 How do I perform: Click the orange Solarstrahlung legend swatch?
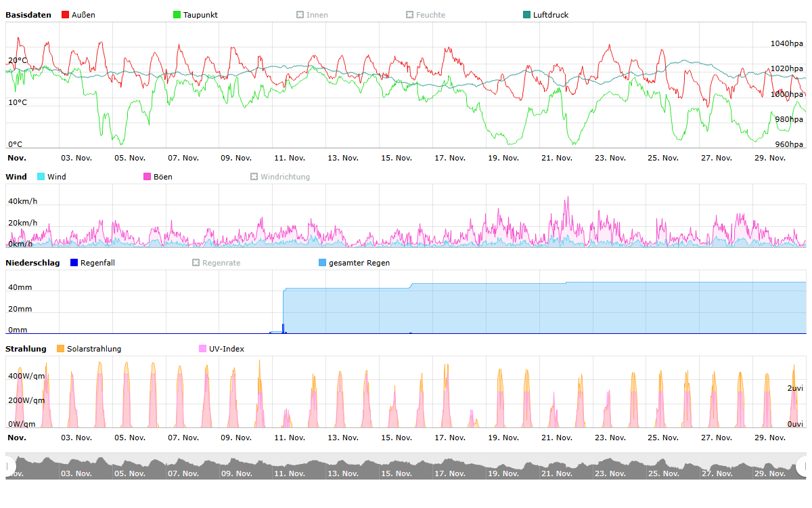(x=61, y=349)
